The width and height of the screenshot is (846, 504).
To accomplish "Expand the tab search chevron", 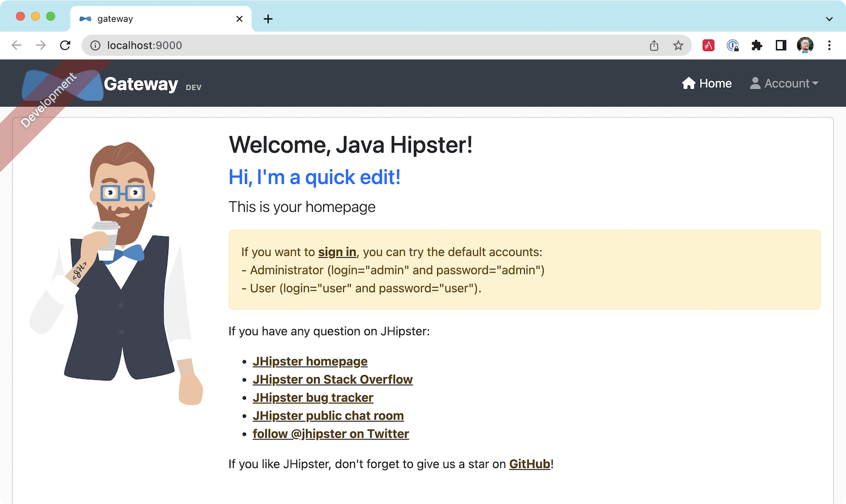I will (829, 19).
